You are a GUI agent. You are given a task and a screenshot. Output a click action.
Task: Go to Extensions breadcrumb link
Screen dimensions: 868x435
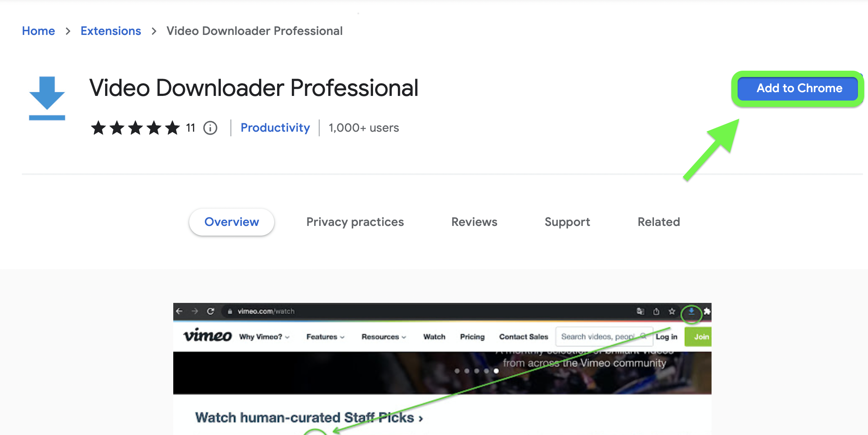(111, 31)
